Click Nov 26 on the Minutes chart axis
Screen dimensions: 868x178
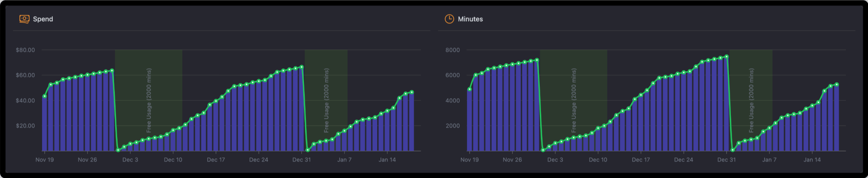point(512,160)
